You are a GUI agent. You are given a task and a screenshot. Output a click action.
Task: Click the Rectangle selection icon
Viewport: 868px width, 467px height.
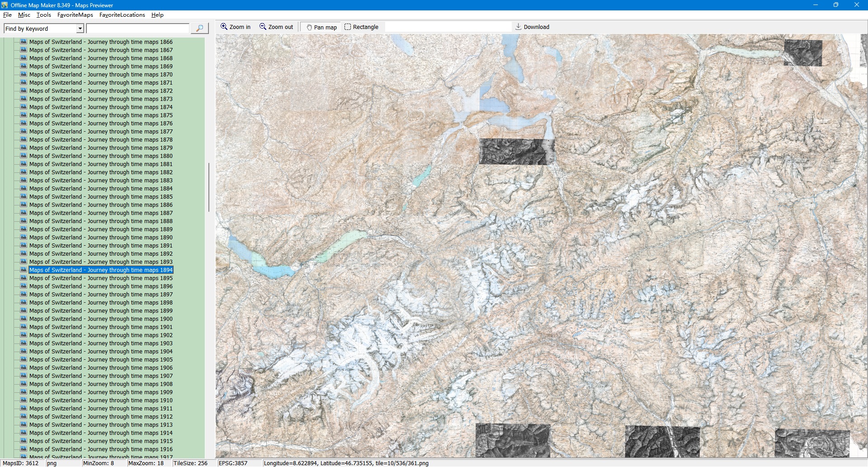click(x=348, y=27)
